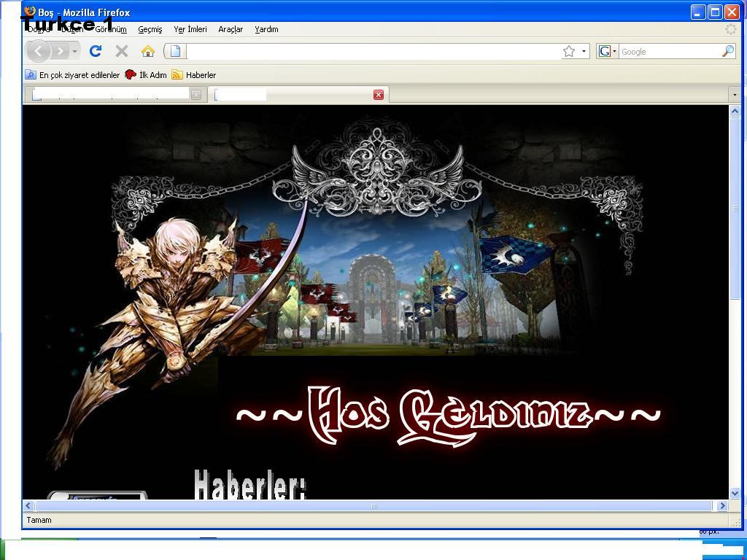Switch to the first browser tab

(x=116, y=95)
